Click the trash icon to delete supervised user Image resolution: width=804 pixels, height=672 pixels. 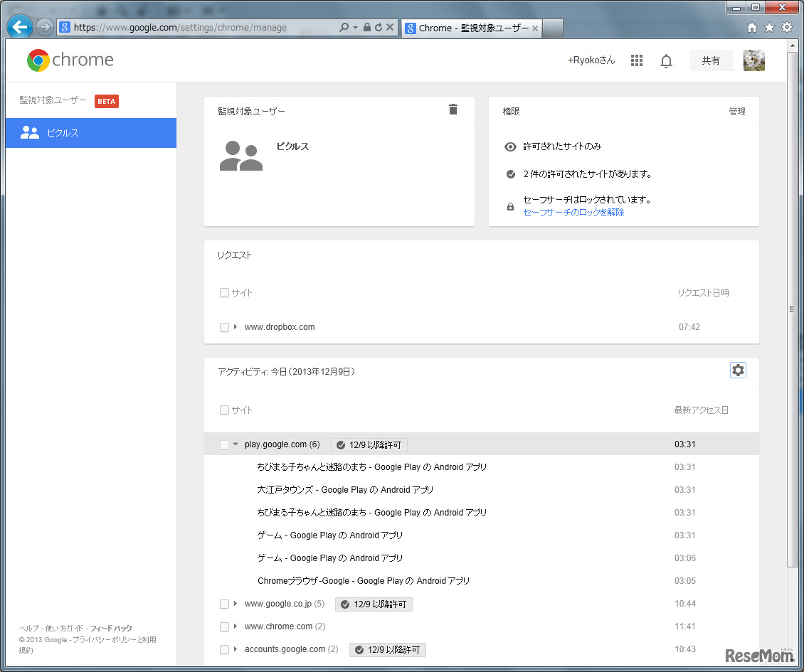click(453, 110)
